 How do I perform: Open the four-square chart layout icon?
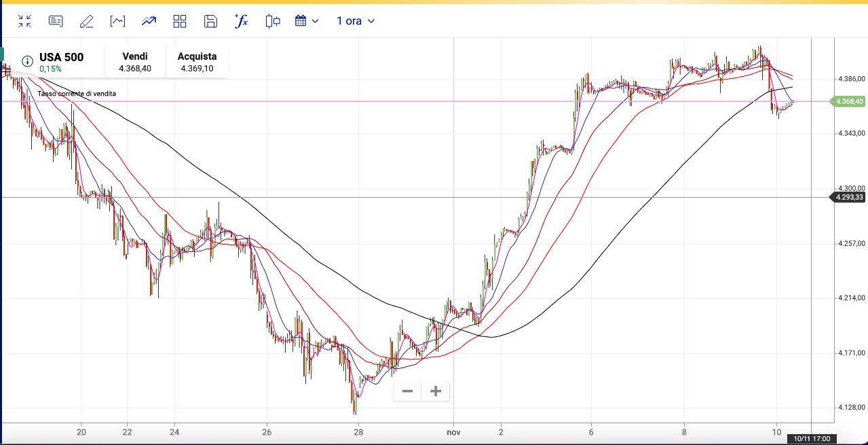click(180, 21)
